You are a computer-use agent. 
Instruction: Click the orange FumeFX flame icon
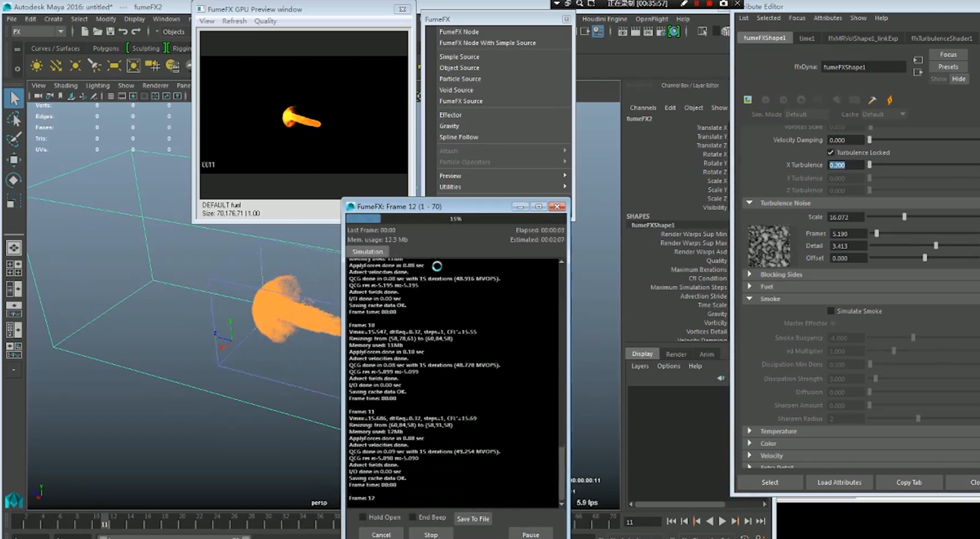pos(889,100)
